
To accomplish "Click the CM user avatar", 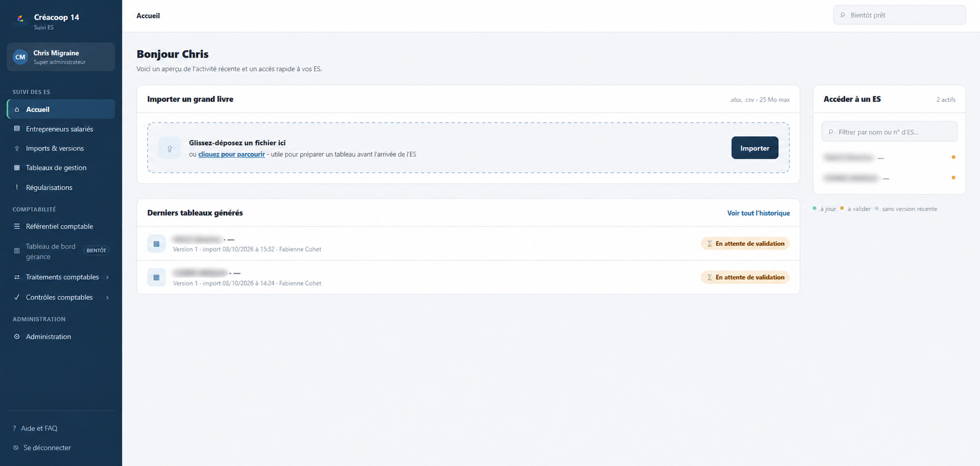I will tap(20, 57).
